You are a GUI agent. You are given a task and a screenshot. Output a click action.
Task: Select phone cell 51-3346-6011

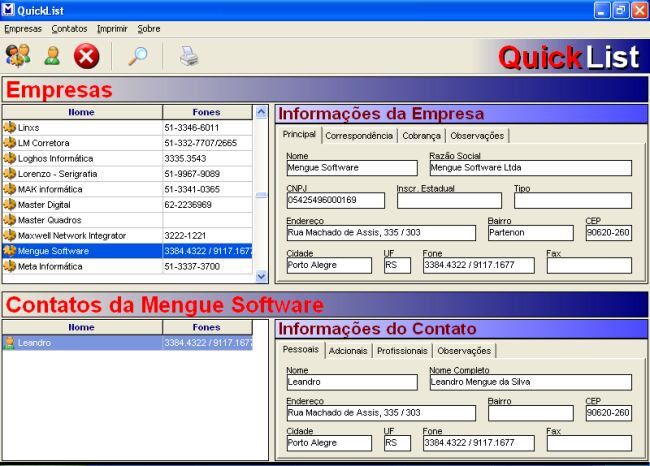coord(207,128)
